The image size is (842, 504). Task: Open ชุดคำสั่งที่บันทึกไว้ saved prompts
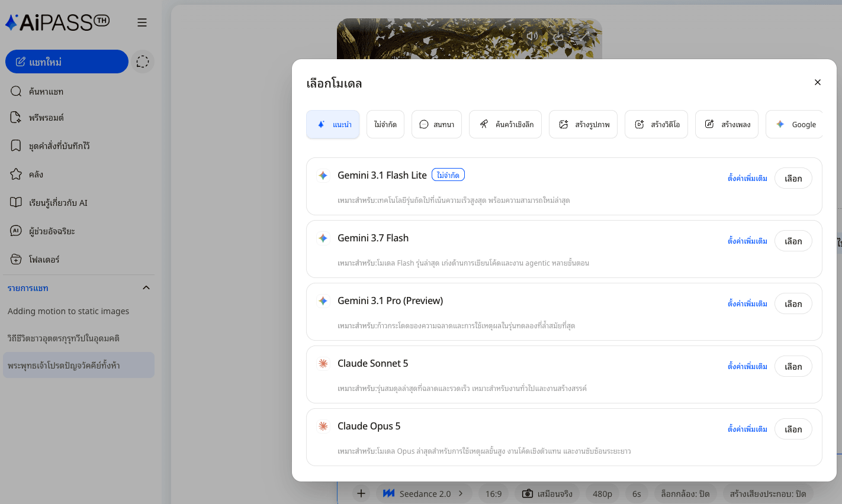point(79,146)
